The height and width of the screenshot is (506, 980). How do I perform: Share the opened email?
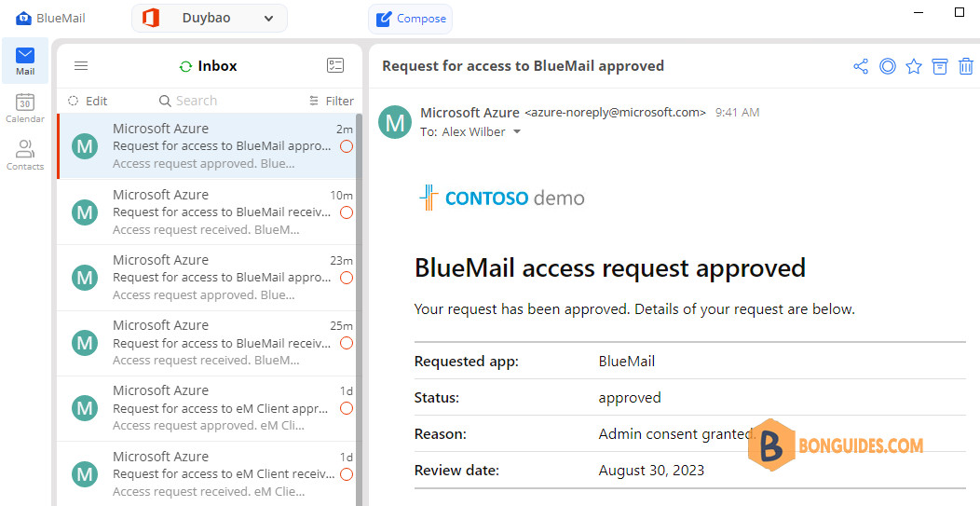pos(861,66)
